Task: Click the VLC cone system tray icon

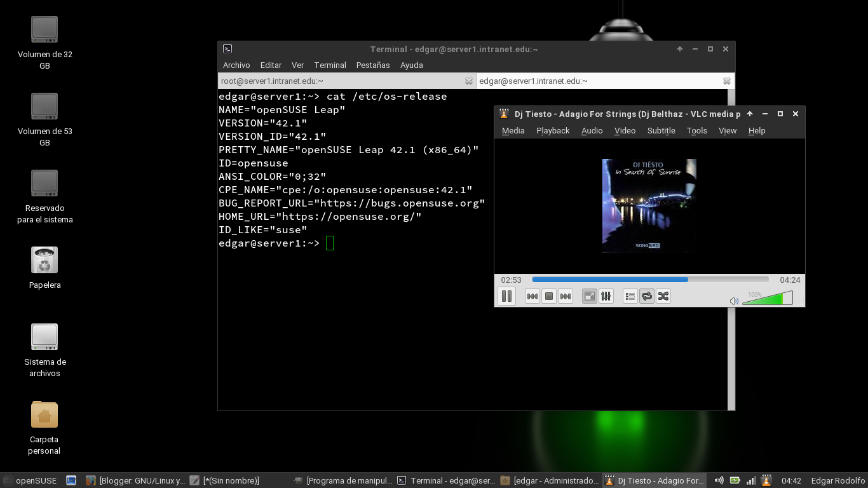Action: click(x=766, y=481)
